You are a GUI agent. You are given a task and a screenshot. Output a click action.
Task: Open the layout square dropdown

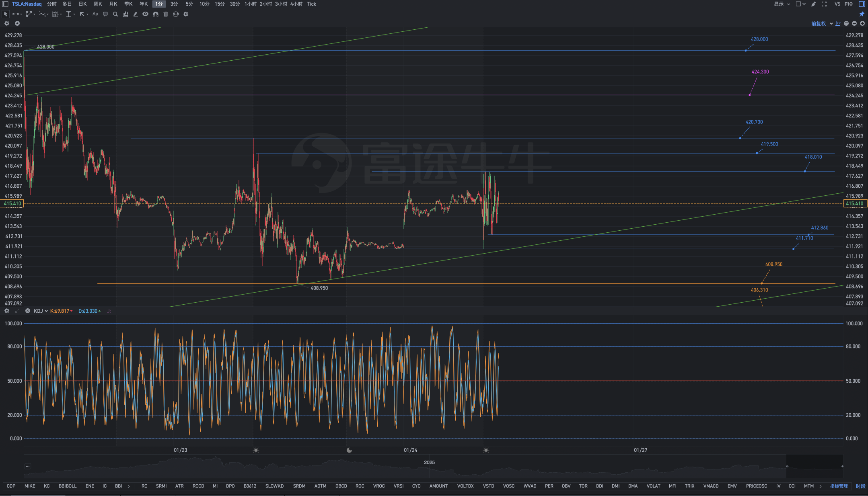point(801,4)
